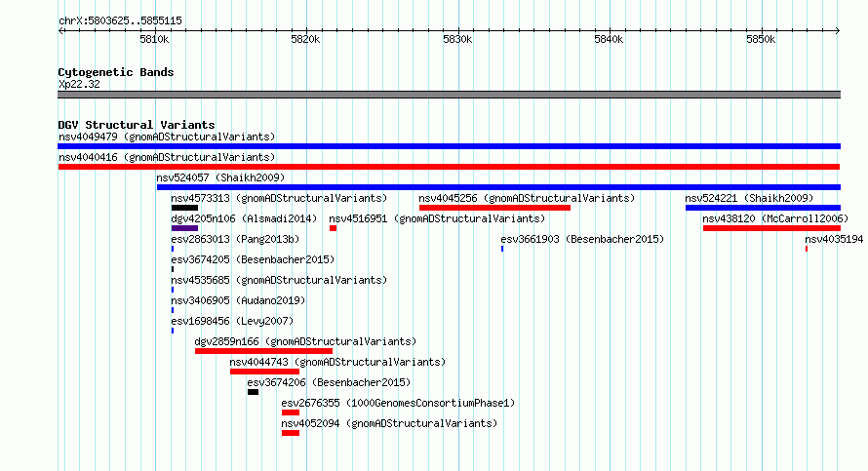Select the small red nsv4516951 bar
Screen dimensions: 868x471
tap(333, 228)
